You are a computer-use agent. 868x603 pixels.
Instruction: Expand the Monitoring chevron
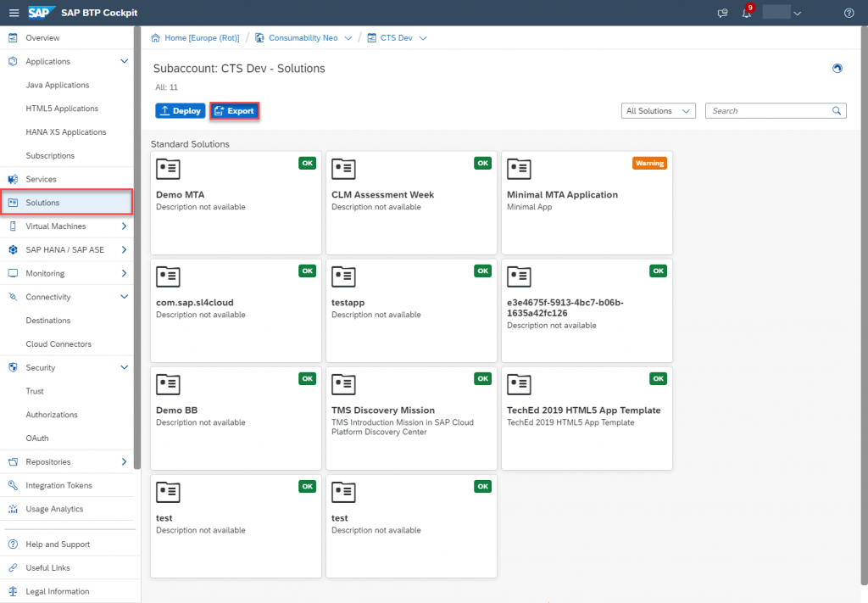(x=124, y=274)
